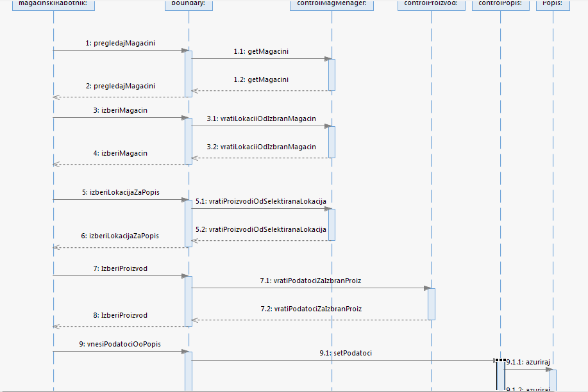Select the controlProizvod lifeline header
The height and width of the screenshot is (392, 588).
coord(431,5)
